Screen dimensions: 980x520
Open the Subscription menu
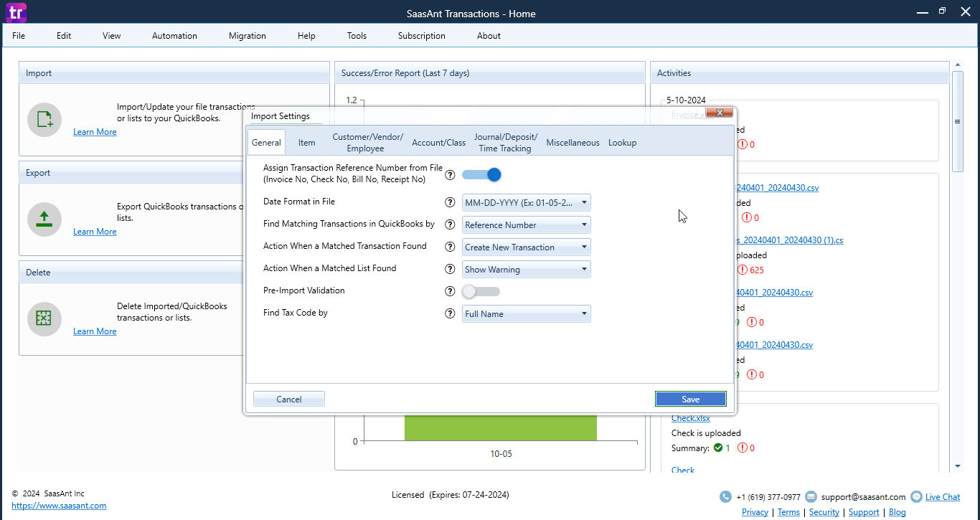tap(422, 36)
